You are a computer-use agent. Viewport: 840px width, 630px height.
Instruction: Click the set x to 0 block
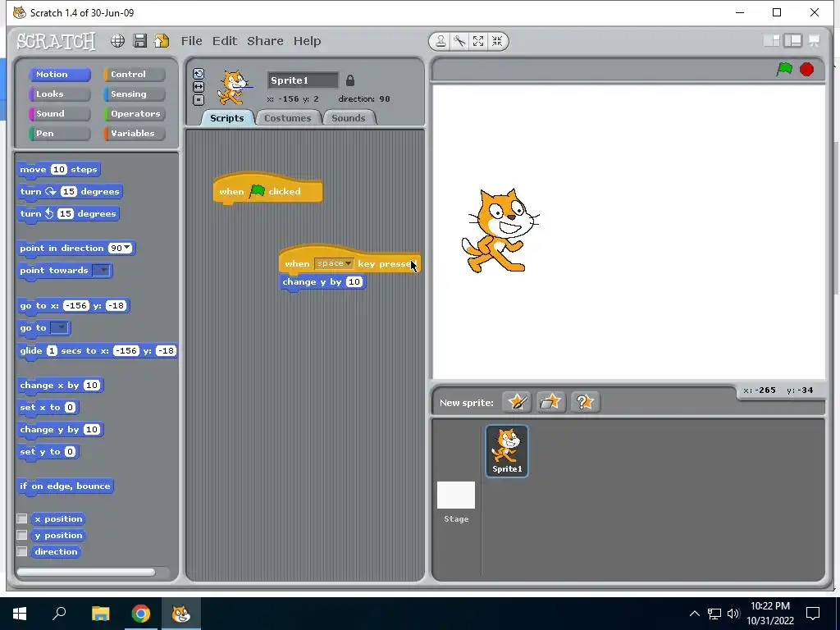(x=48, y=408)
